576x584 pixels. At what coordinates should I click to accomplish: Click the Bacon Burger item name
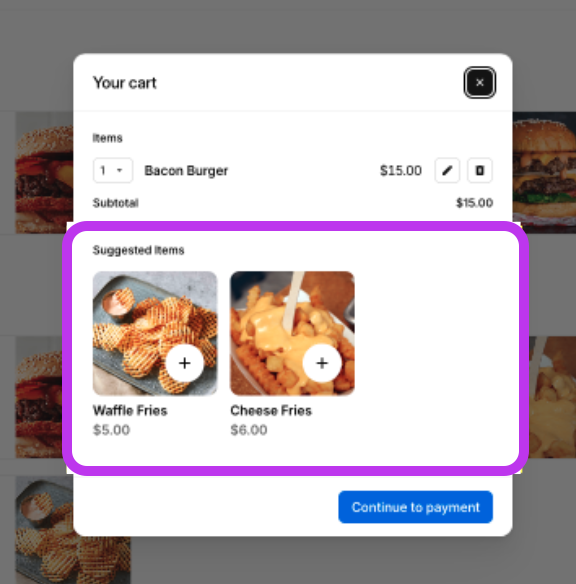tap(186, 171)
